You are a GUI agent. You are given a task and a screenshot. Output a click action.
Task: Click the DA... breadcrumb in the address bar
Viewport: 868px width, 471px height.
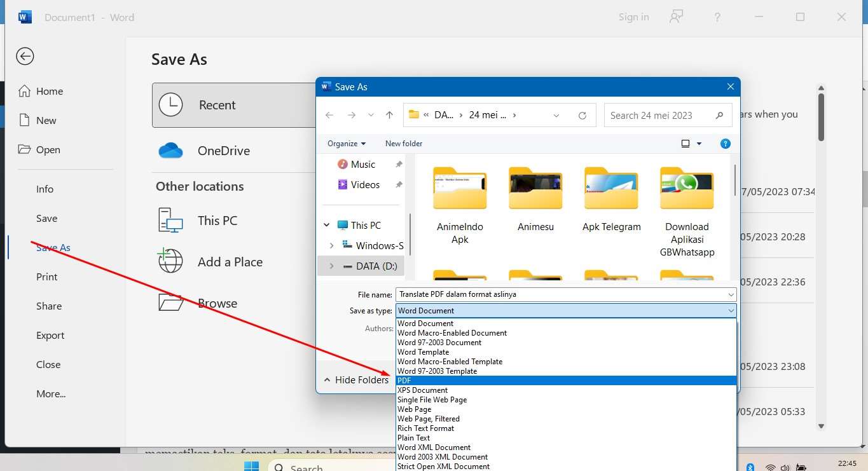[x=443, y=115]
